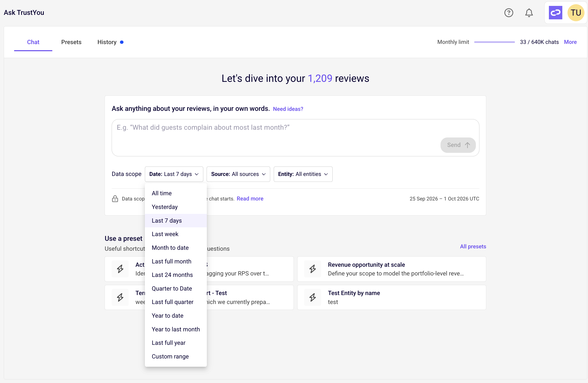Image resolution: width=588 pixels, height=383 pixels.
Task: Expand the Entity: All entities dropdown
Action: (303, 174)
